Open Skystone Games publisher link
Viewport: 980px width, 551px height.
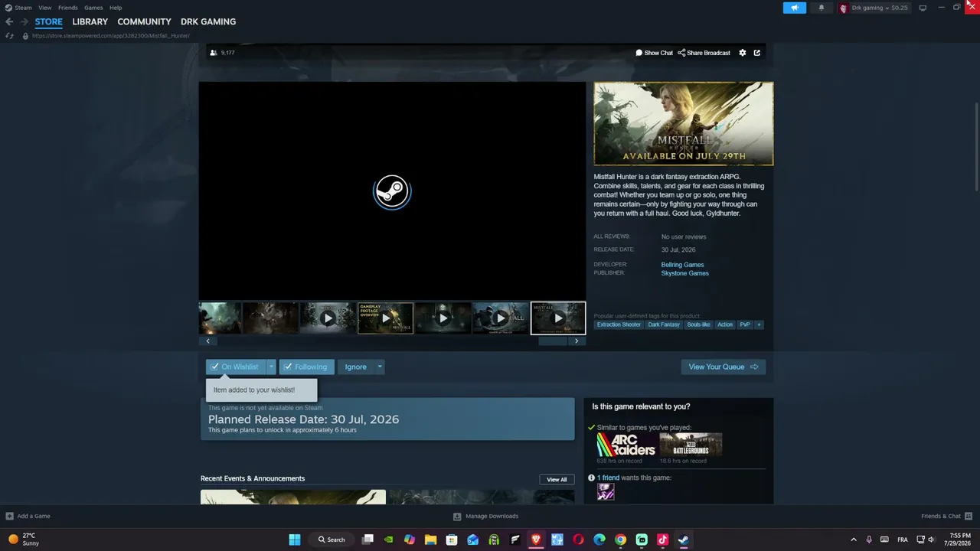click(x=684, y=273)
